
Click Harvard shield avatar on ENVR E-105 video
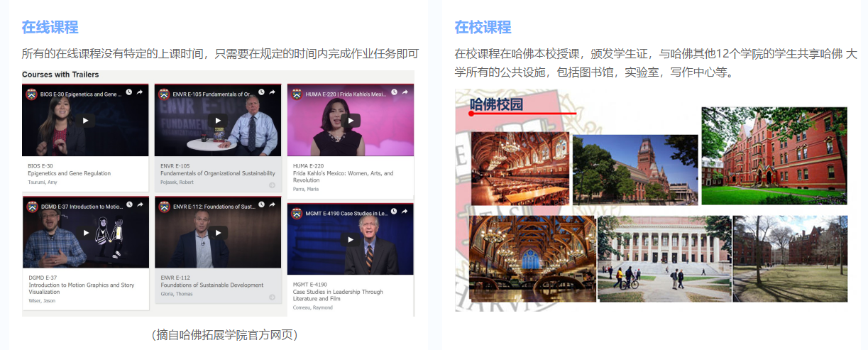[x=164, y=94]
